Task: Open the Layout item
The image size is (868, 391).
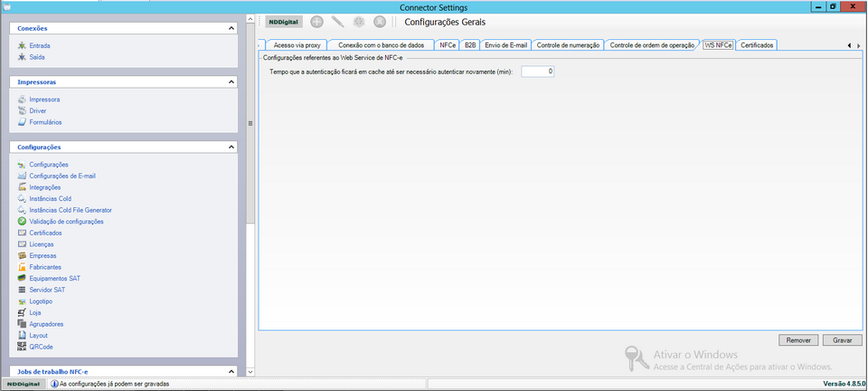Action: (38, 336)
